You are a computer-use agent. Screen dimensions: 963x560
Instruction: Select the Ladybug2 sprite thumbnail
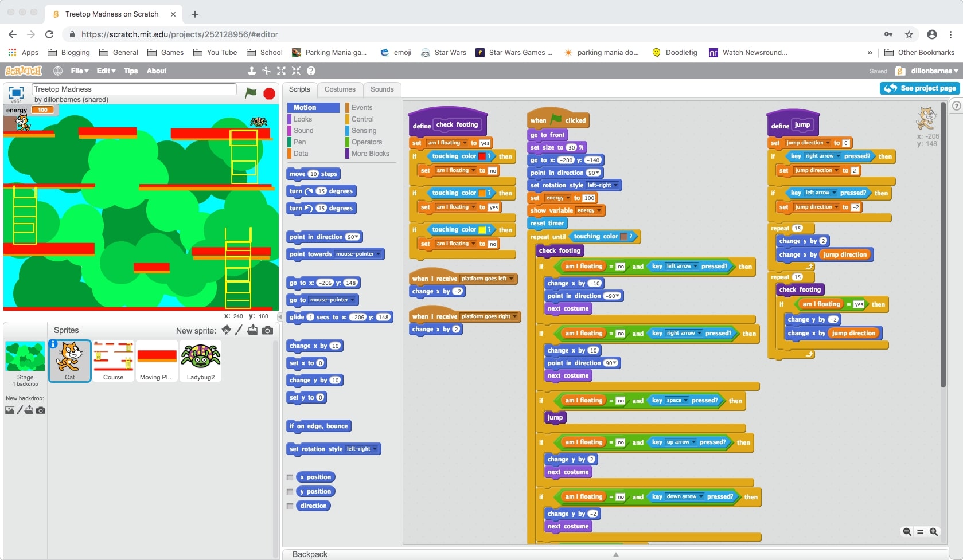click(x=201, y=361)
